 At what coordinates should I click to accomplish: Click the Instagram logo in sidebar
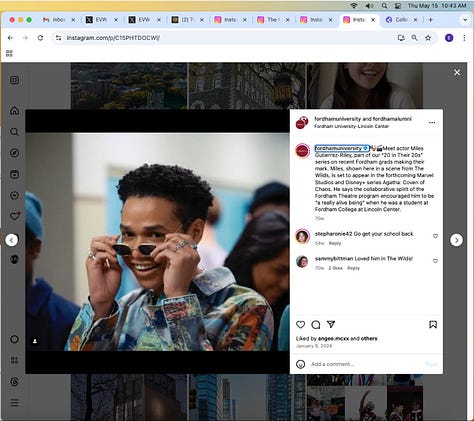tap(14, 80)
